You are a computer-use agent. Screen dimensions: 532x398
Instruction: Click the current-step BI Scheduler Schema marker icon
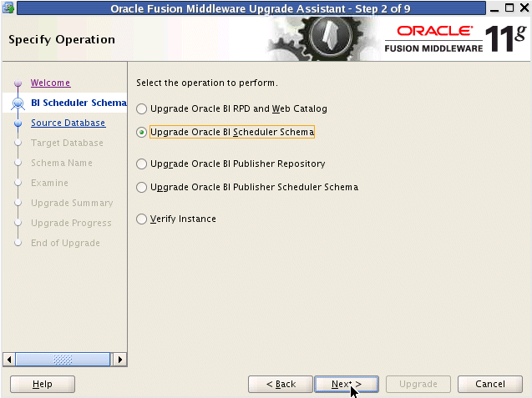point(18,103)
